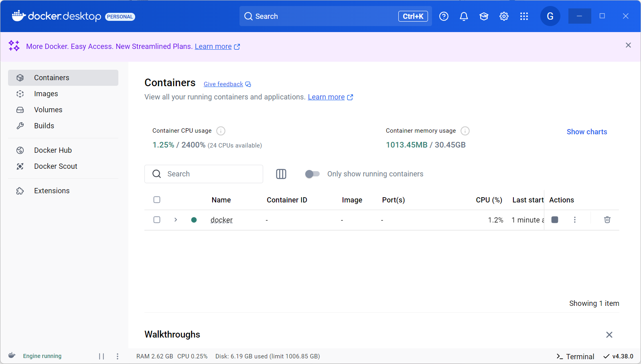
Task: Open more actions menu for docker
Action: [575, 220]
